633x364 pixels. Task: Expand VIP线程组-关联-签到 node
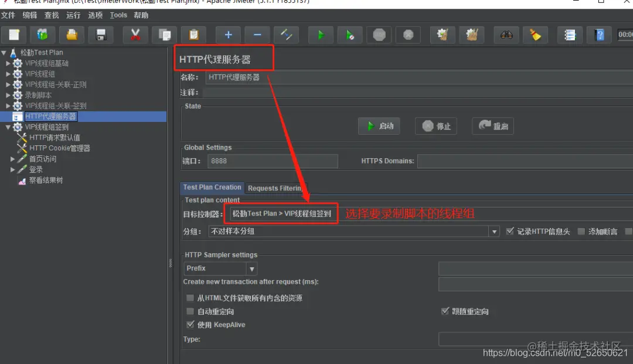[x=8, y=106]
